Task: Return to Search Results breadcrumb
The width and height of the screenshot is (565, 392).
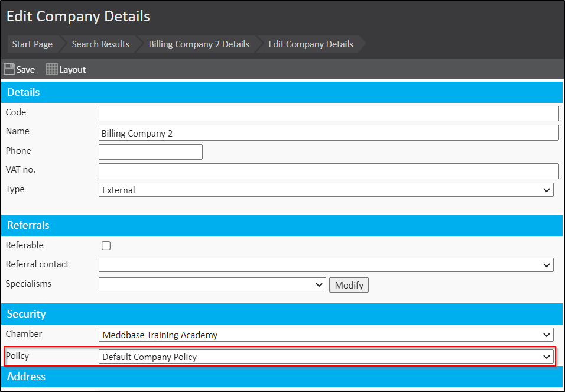Action: (100, 44)
